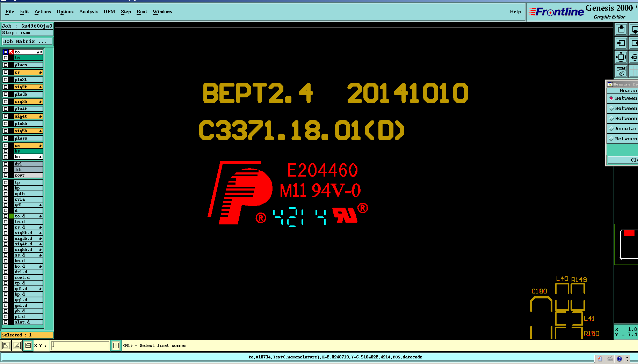
Task: Select the first 'Between' measure radio option
Action: tap(611, 98)
